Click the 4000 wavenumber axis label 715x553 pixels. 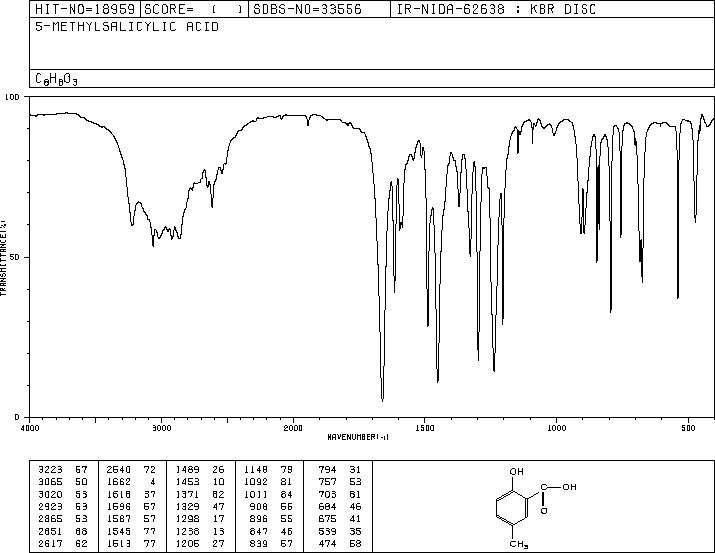click(x=30, y=428)
